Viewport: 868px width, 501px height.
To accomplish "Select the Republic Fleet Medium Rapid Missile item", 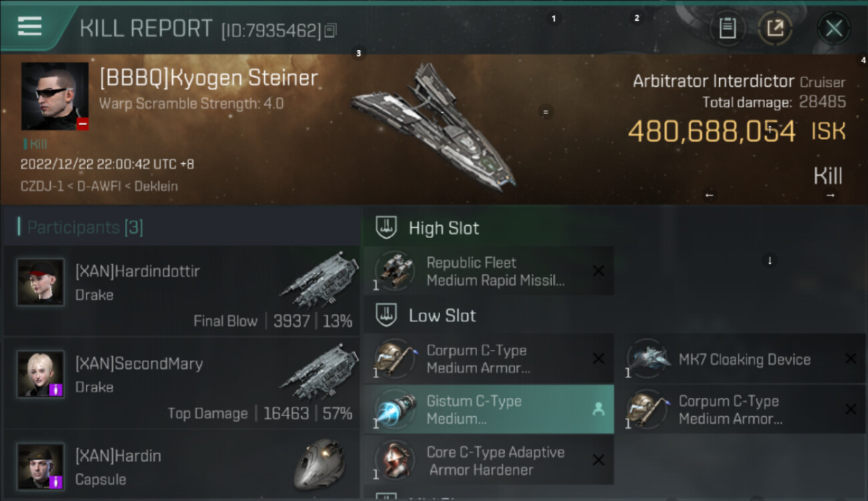I will point(489,271).
